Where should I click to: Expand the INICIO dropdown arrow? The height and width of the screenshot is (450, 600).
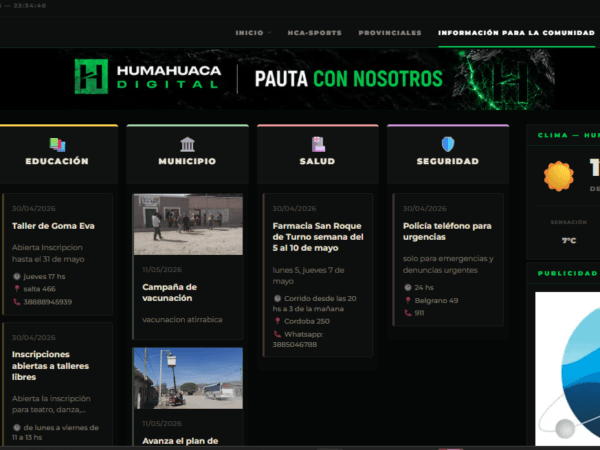click(269, 33)
